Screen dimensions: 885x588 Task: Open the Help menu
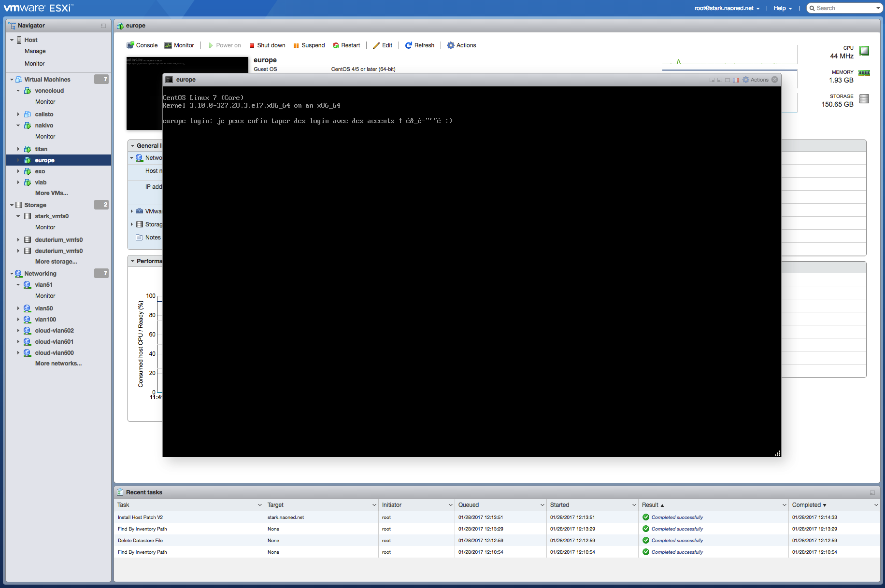[x=782, y=8]
